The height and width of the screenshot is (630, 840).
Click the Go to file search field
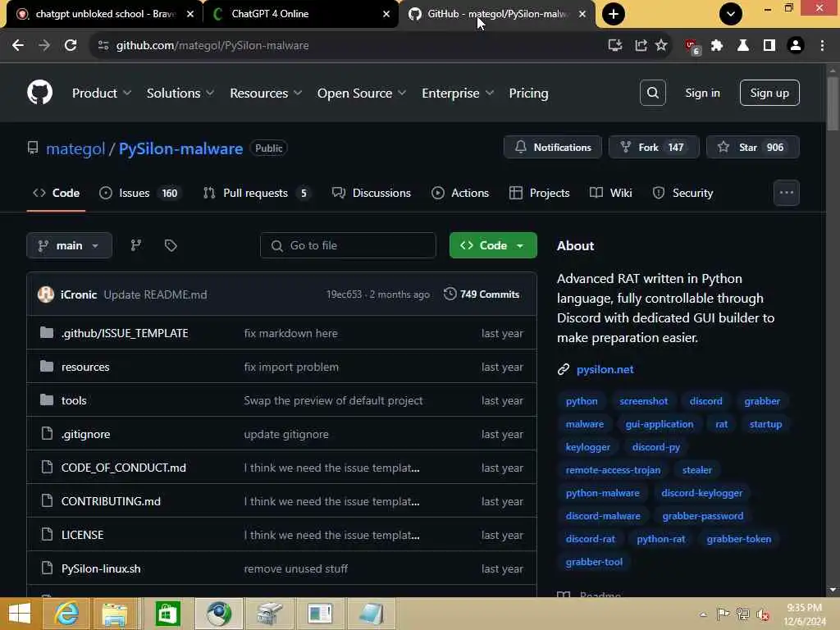(x=348, y=245)
